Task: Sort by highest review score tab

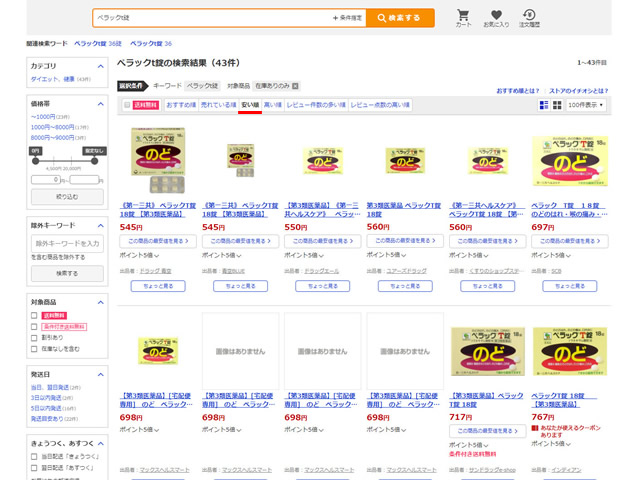Action: click(x=380, y=105)
